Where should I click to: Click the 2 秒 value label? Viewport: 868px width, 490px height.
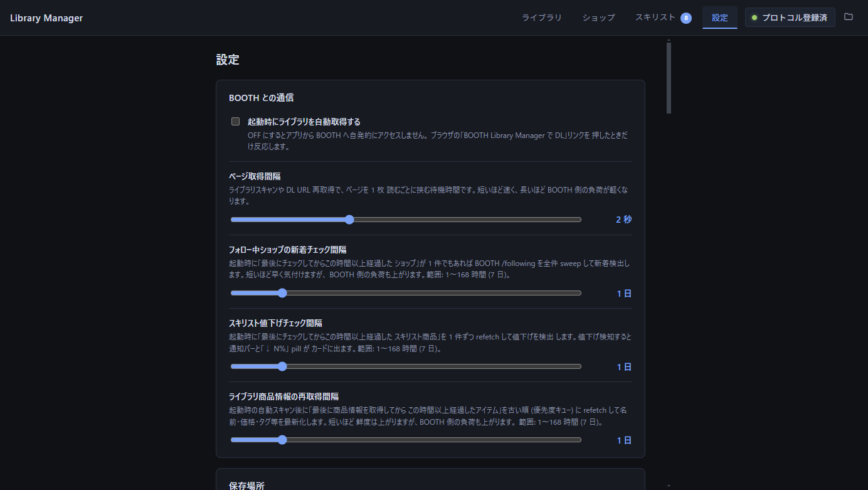623,220
